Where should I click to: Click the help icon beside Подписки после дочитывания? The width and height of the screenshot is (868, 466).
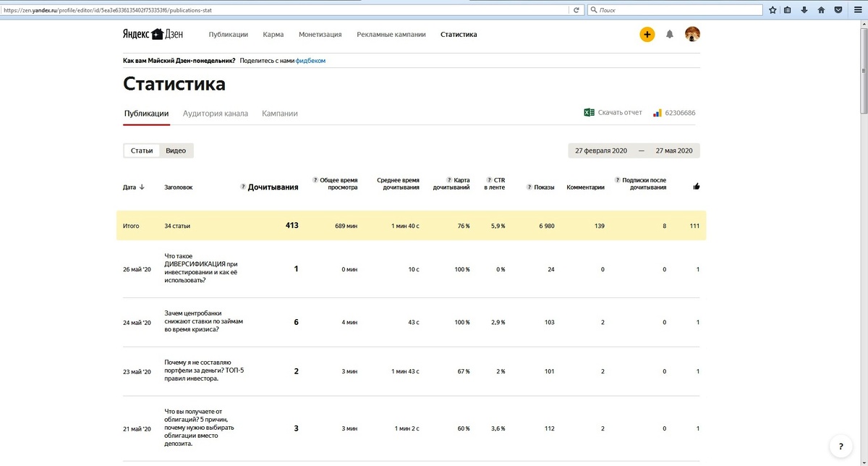click(617, 179)
